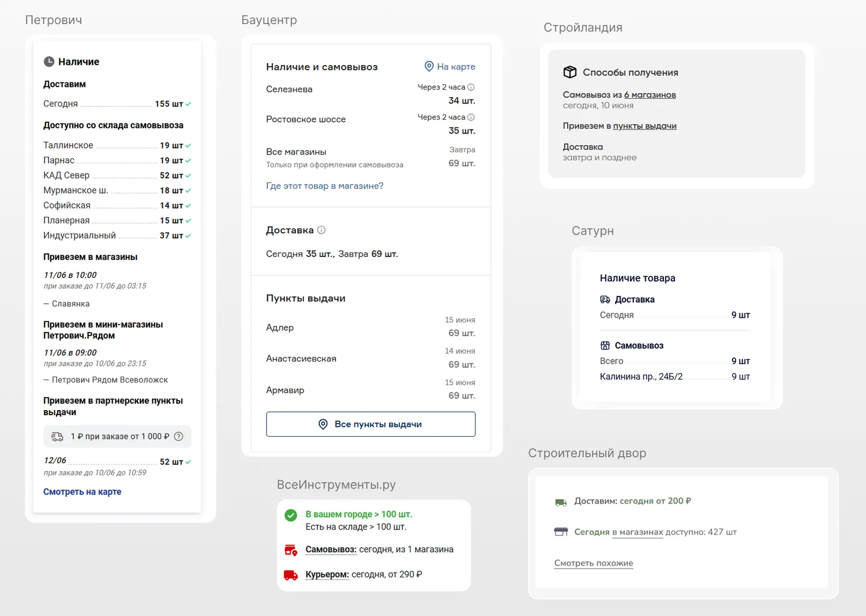Click the store icon beside Самовывоз in Сатурн

605,345
